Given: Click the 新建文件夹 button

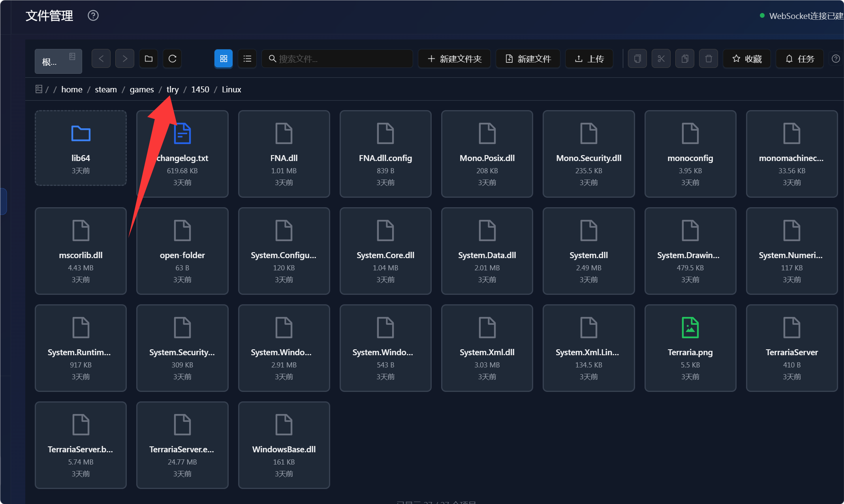Looking at the screenshot, I should click(455, 59).
